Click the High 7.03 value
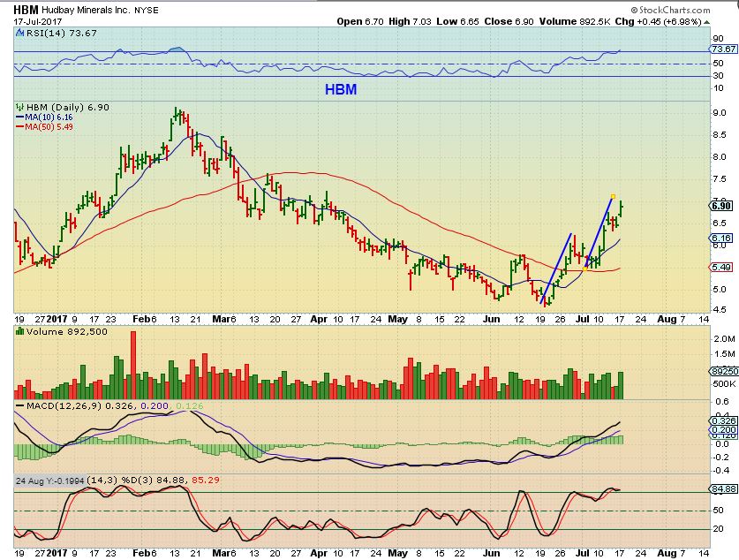 pyautogui.click(x=410, y=21)
